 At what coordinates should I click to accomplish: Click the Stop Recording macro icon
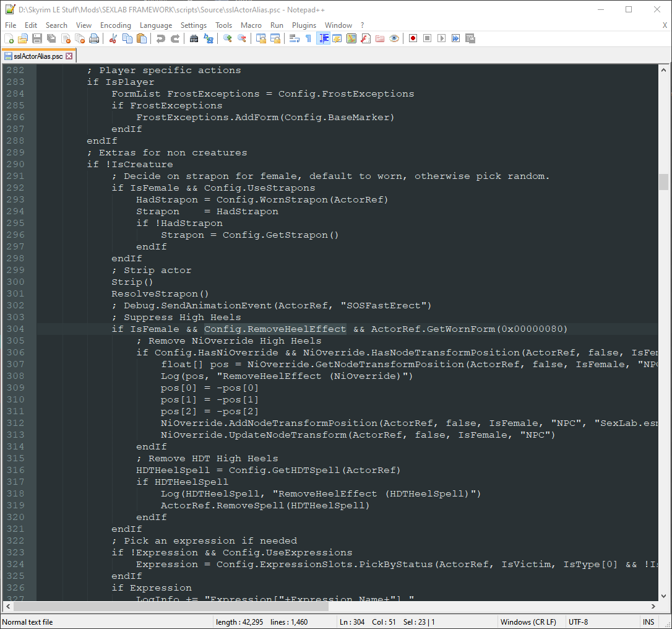click(428, 38)
